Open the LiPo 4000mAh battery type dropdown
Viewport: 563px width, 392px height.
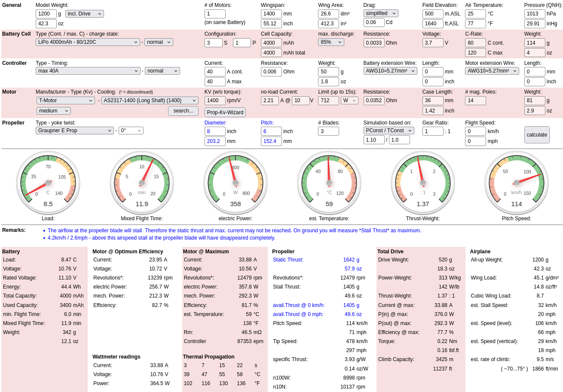(88, 42)
